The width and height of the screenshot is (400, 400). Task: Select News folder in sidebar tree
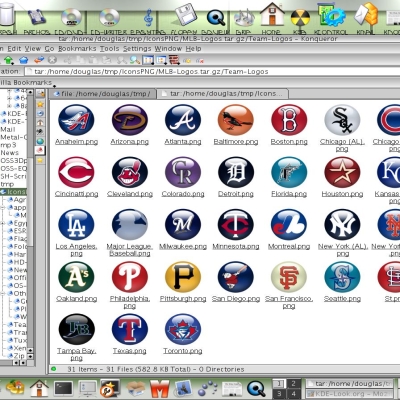coord(9,153)
